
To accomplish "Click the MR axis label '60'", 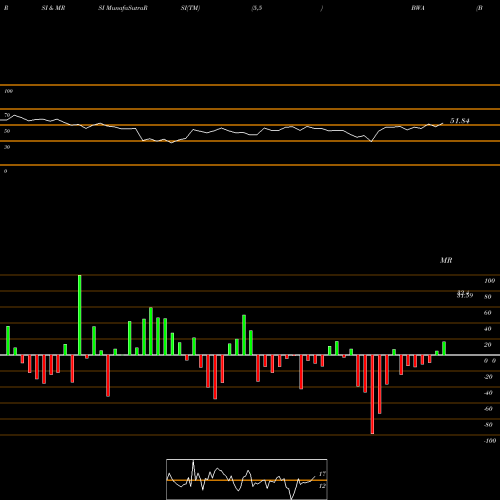I will pyautogui.click(x=488, y=313).
